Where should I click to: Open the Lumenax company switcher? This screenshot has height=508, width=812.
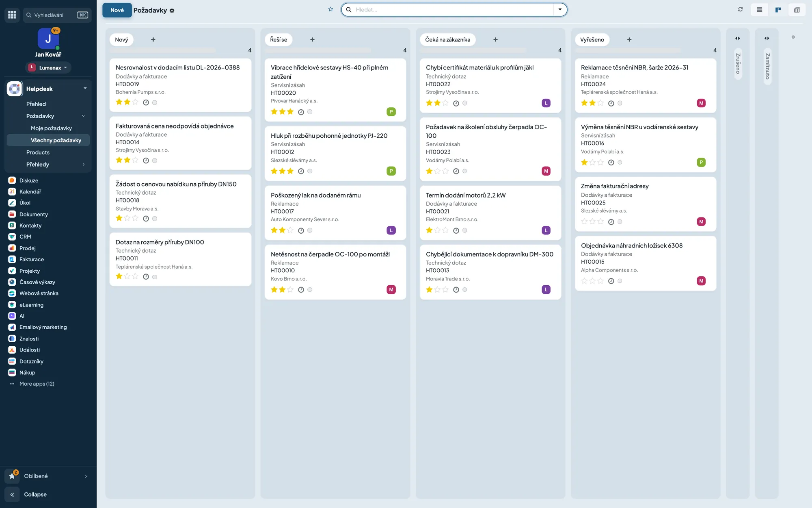tap(48, 67)
